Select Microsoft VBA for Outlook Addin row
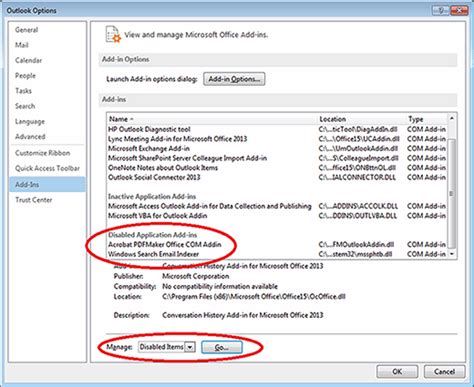The image size is (474, 387). click(277, 216)
